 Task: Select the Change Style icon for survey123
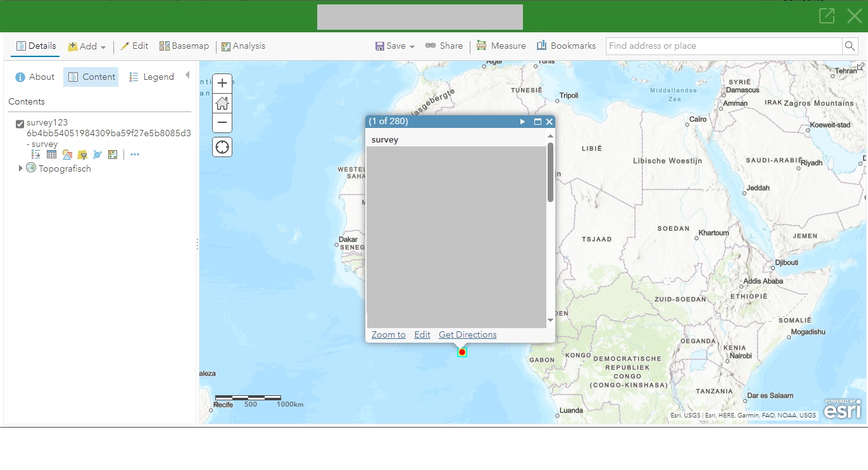pyautogui.click(x=66, y=154)
